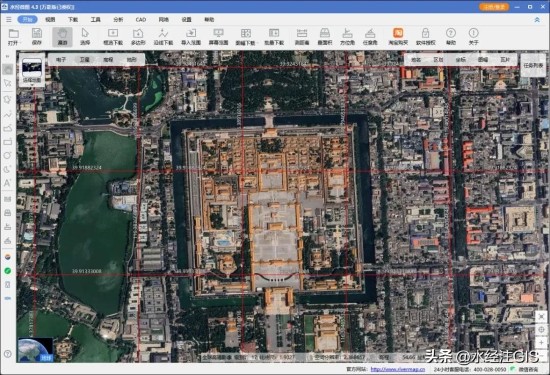Switch map to 高程 (elevation) layer
Screen dimensions: 550x375
[108, 60]
